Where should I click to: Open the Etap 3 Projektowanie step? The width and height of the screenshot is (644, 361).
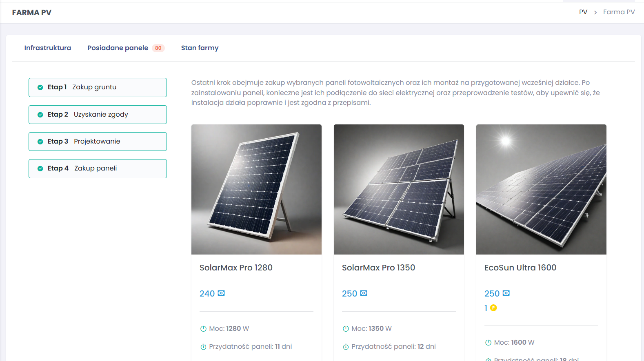tap(98, 142)
